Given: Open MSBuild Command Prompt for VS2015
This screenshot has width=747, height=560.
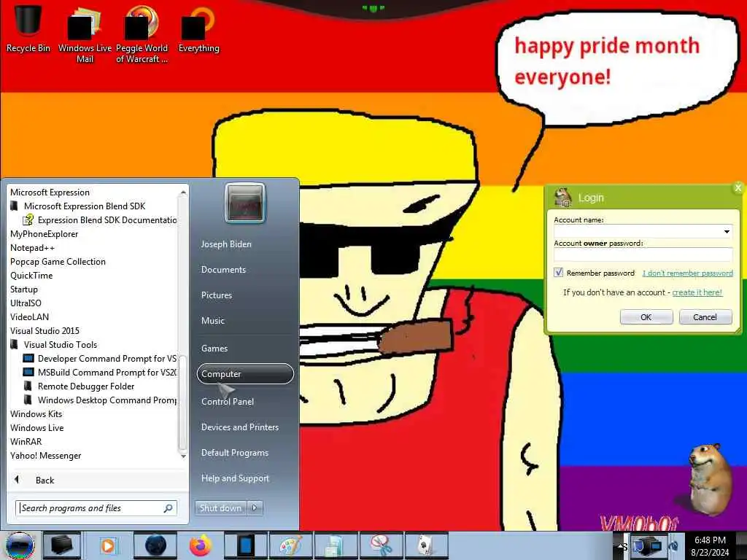Looking at the screenshot, I should point(99,373).
